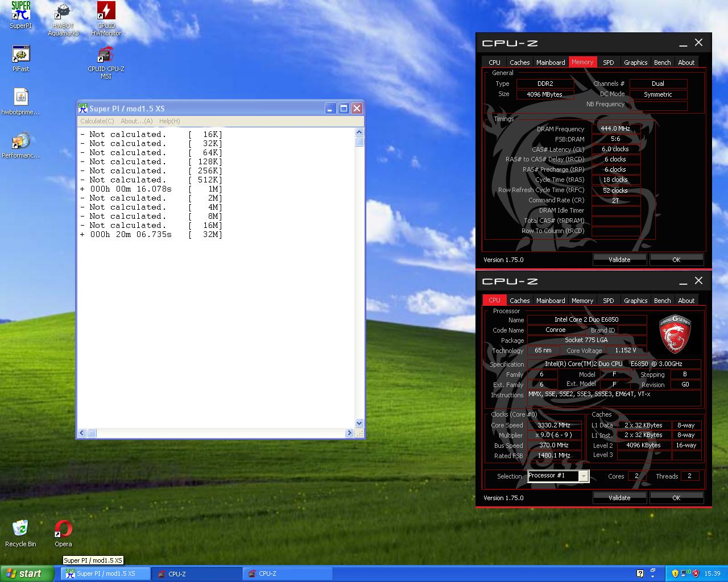Click Super PI horizontal scrollbar left arrow
The height and width of the screenshot is (582, 728).
click(82, 433)
